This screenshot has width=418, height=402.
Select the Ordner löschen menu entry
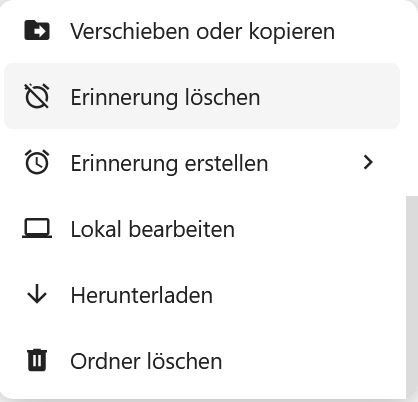(202, 360)
